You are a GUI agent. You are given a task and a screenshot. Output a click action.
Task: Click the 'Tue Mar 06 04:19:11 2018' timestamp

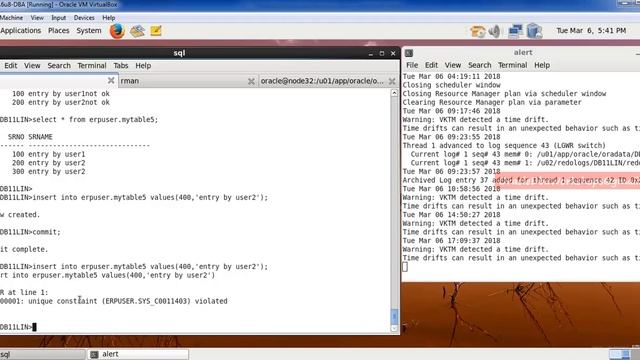[451, 76]
